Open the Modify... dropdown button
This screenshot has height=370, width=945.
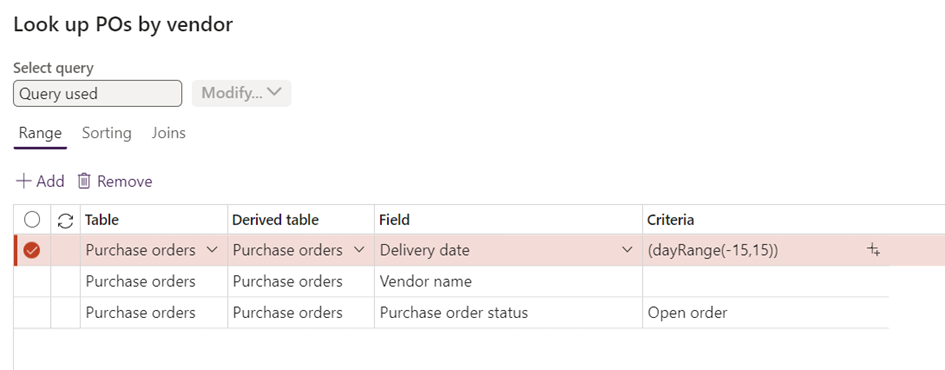pyautogui.click(x=242, y=93)
